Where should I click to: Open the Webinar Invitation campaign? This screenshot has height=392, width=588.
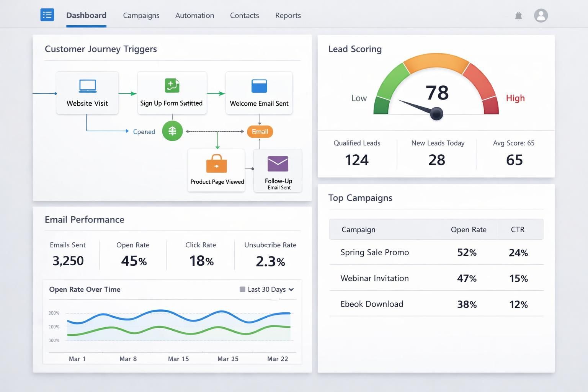375,278
